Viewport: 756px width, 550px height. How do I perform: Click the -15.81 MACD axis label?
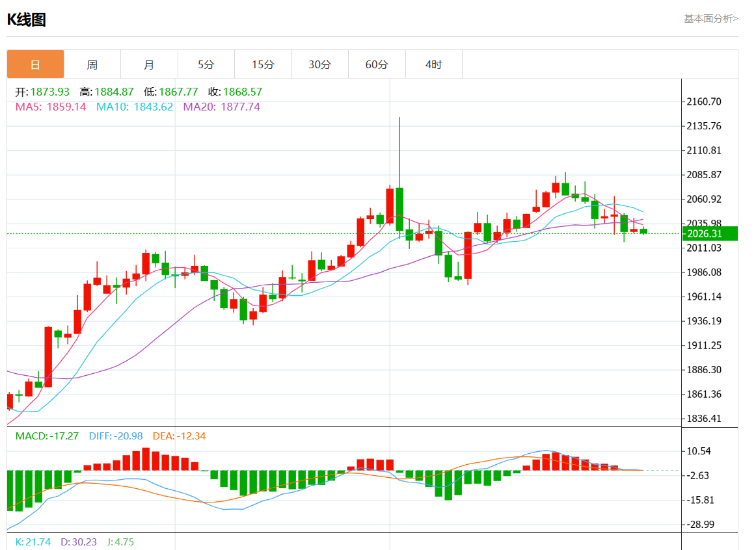[x=699, y=500]
